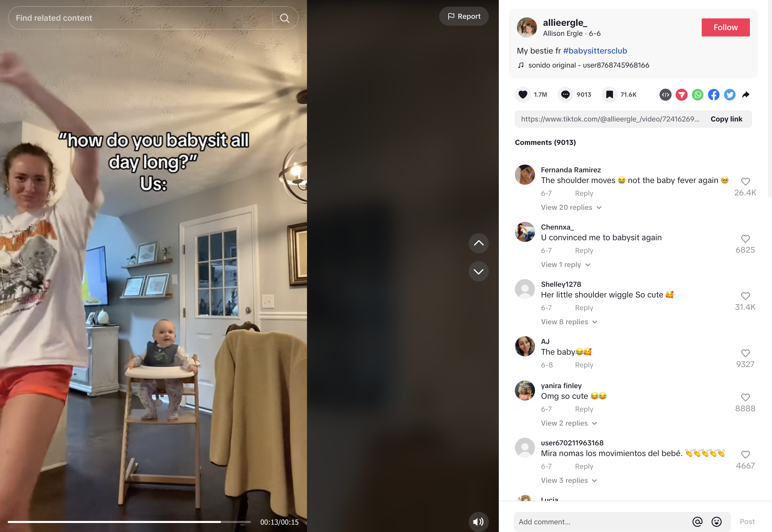This screenshot has width=772, height=532.
Task: Click the Twitter share icon
Action: pos(729,94)
